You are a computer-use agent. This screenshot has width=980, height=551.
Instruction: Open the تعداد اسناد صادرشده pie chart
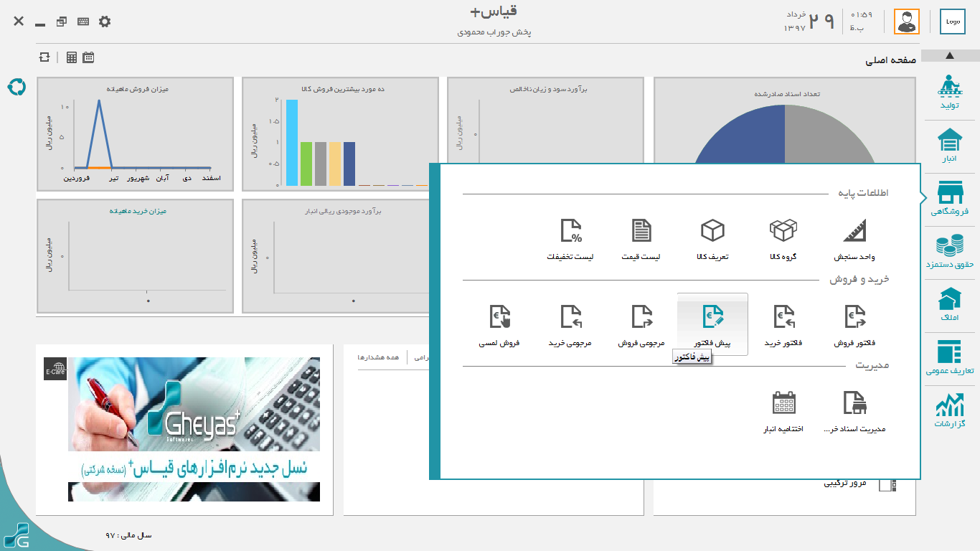785,121
